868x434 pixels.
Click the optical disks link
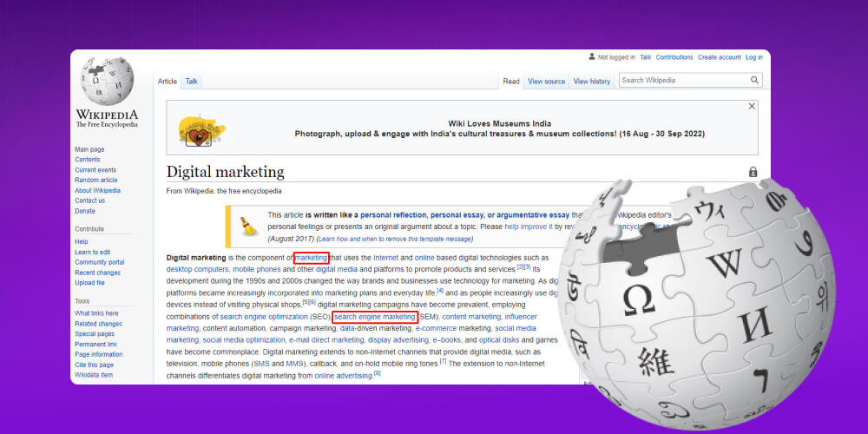[x=499, y=340]
